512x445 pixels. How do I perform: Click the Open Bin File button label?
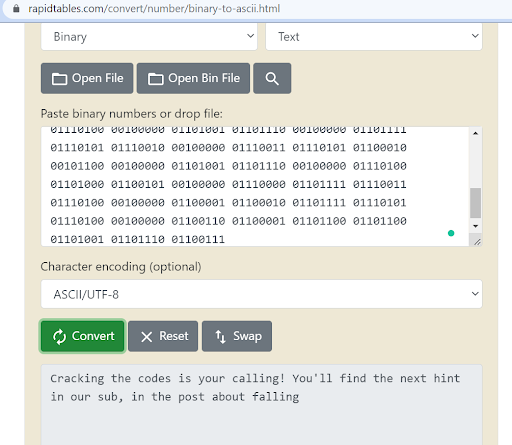pos(204,78)
